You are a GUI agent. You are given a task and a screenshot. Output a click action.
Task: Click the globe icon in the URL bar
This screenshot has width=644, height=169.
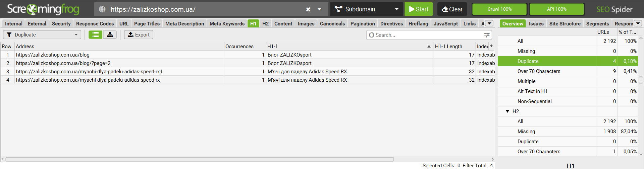[102, 9]
